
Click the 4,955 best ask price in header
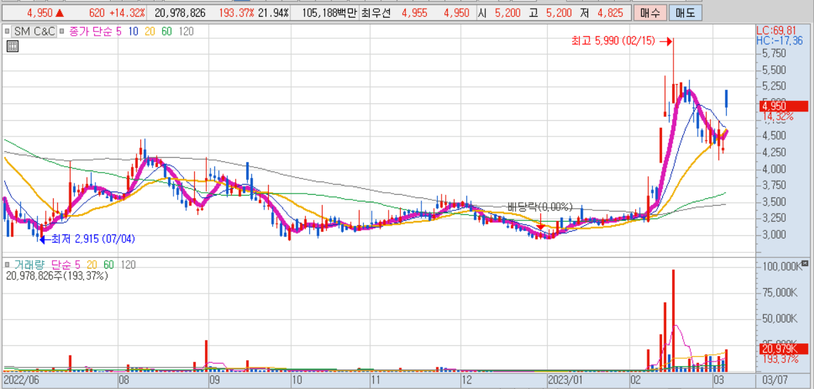414,13
